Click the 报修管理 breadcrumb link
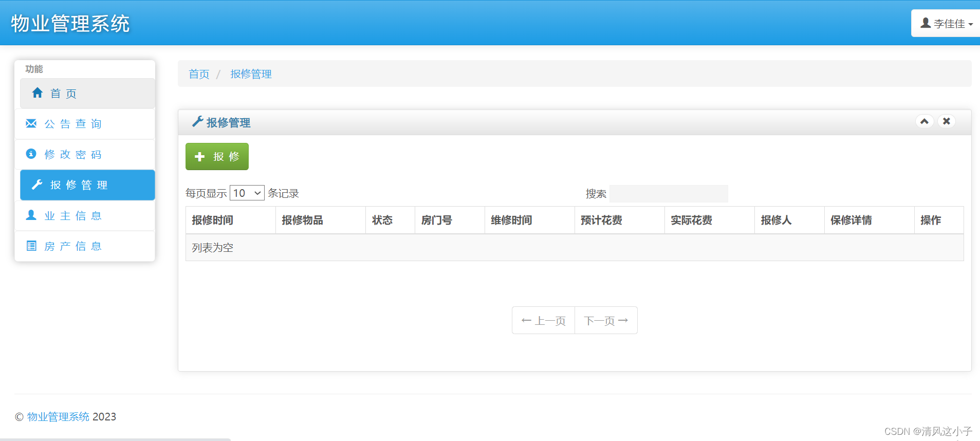The height and width of the screenshot is (441, 980). coord(251,74)
